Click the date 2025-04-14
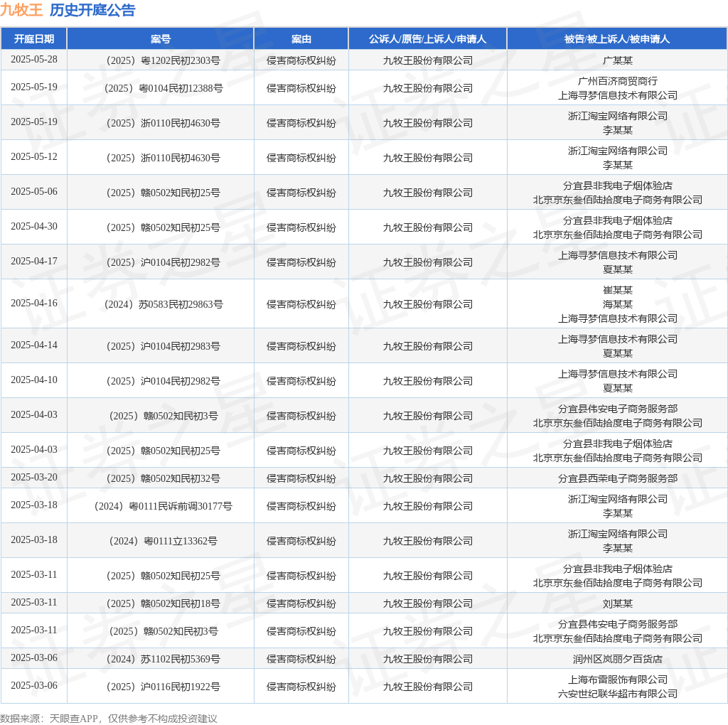728x725 pixels. point(34,345)
